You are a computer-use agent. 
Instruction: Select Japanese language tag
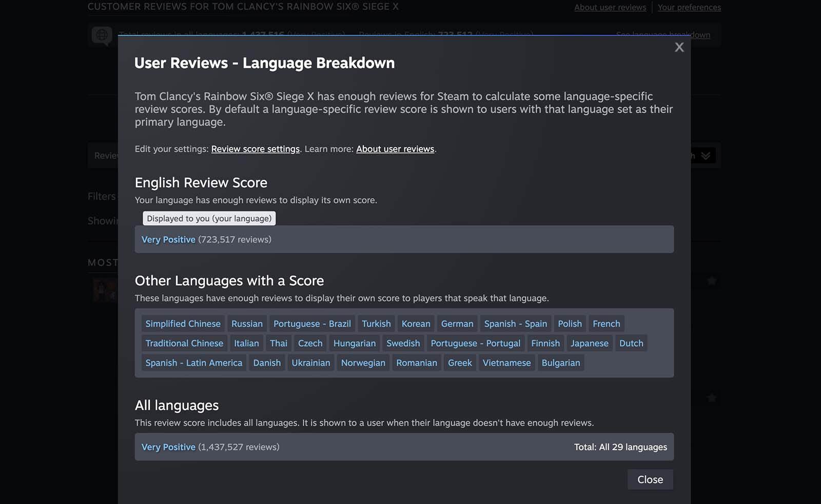coord(590,343)
